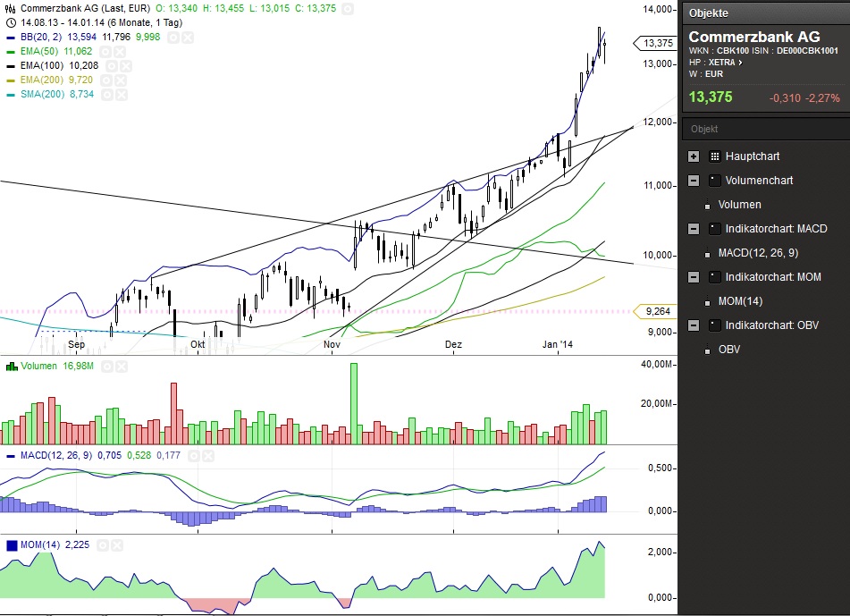Image resolution: width=850 pixels, height=616 pixels.
Task: Select MOM(14) tree child
Action: (740, 301)
